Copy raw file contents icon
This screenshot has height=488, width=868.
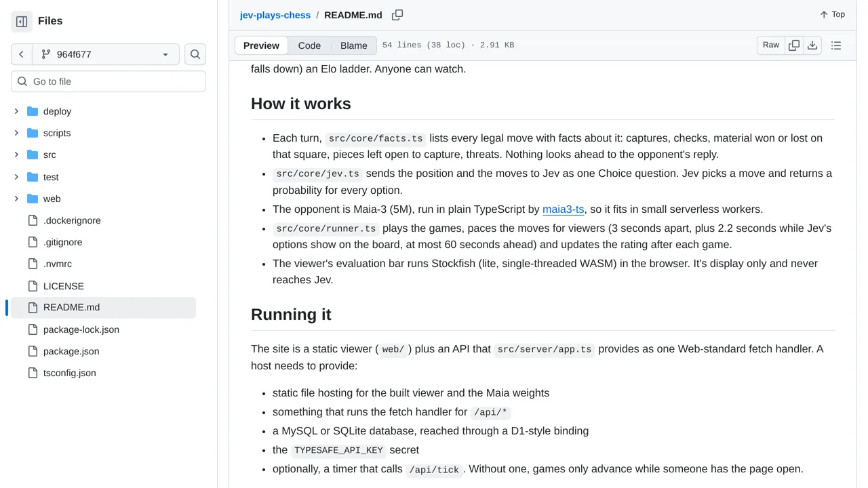tap(794, 45)
